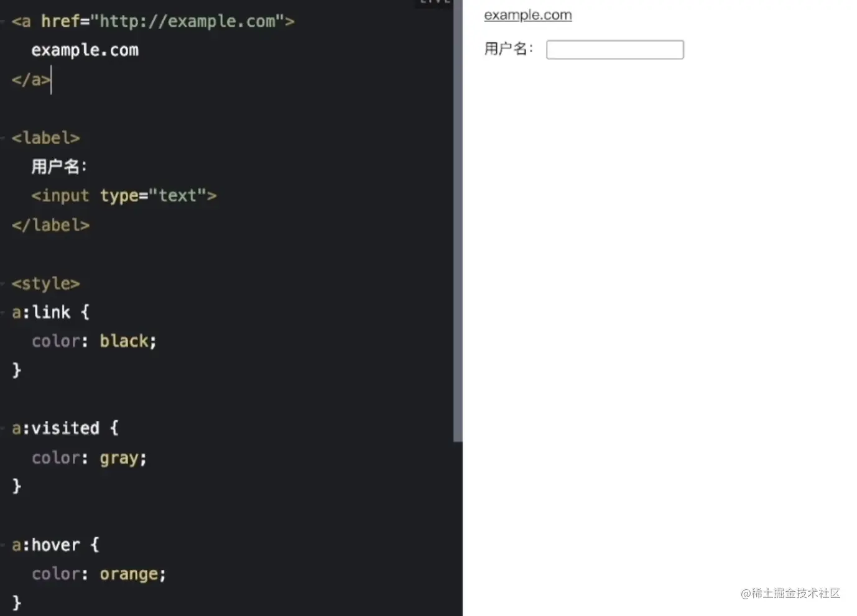Collapse the <a> tag fold marker

(x=4, y=22)
